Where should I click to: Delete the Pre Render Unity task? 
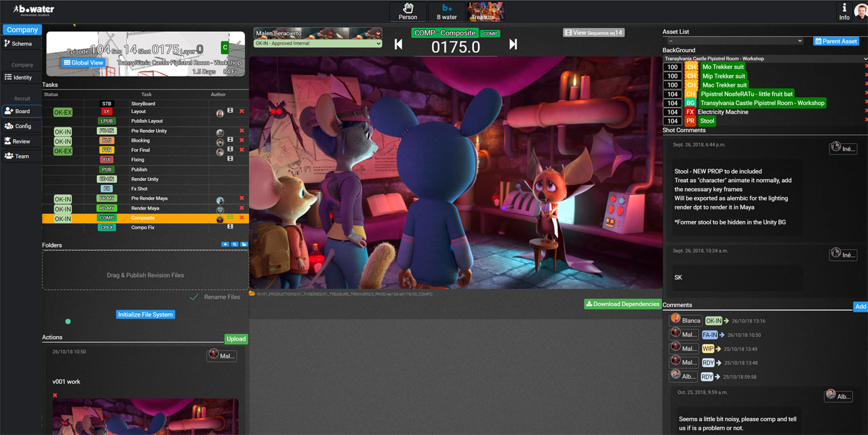(241, 131)
